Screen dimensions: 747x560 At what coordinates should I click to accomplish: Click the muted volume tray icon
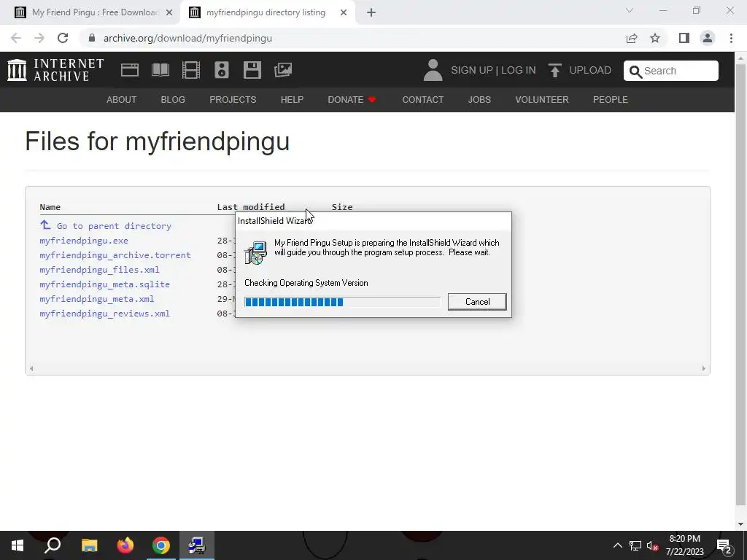653,545
